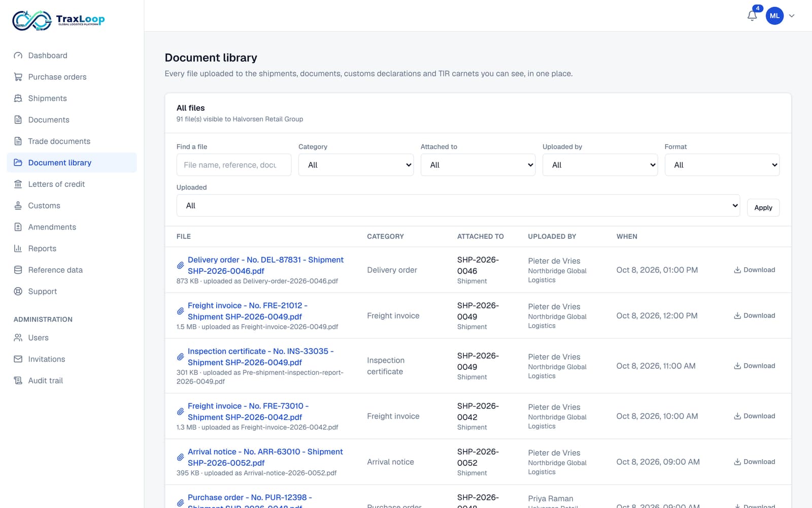Image resolution: width=812 pixels, height=508 pixels.
Task: Click the Purchase orders cart icon
Action: tap(18, 77)
